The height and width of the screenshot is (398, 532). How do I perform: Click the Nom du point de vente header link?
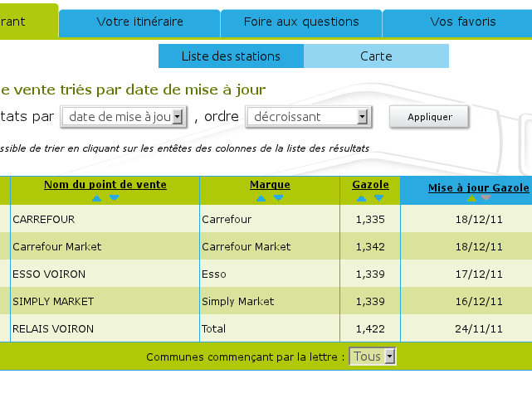pyautogui.click(x=105, y=185)
